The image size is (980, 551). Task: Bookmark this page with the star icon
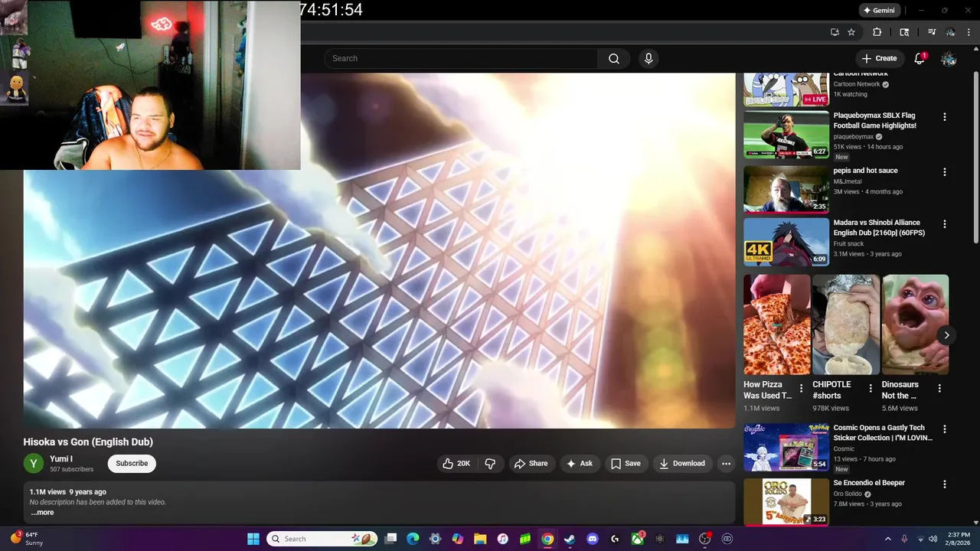point(851,32)
